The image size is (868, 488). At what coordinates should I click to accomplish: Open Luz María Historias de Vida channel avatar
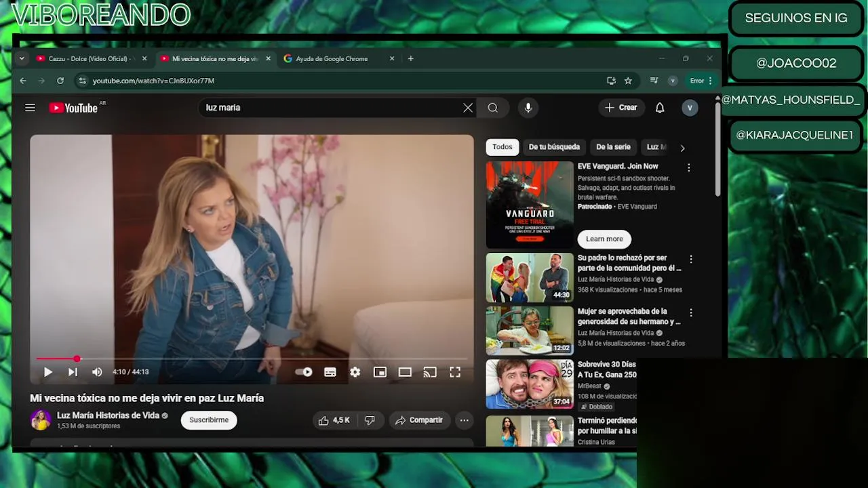(41, 420)
